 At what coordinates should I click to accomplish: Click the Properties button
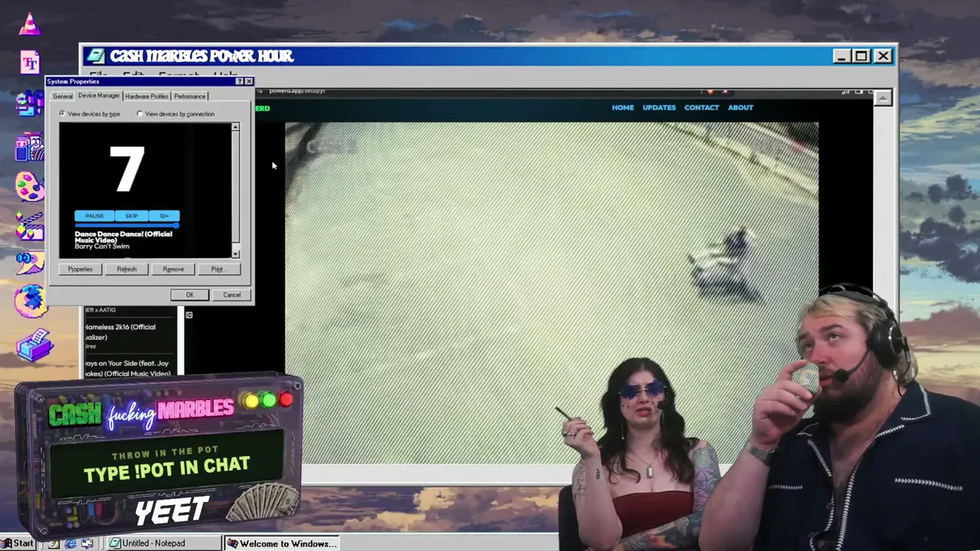click(x=80, y=269)
